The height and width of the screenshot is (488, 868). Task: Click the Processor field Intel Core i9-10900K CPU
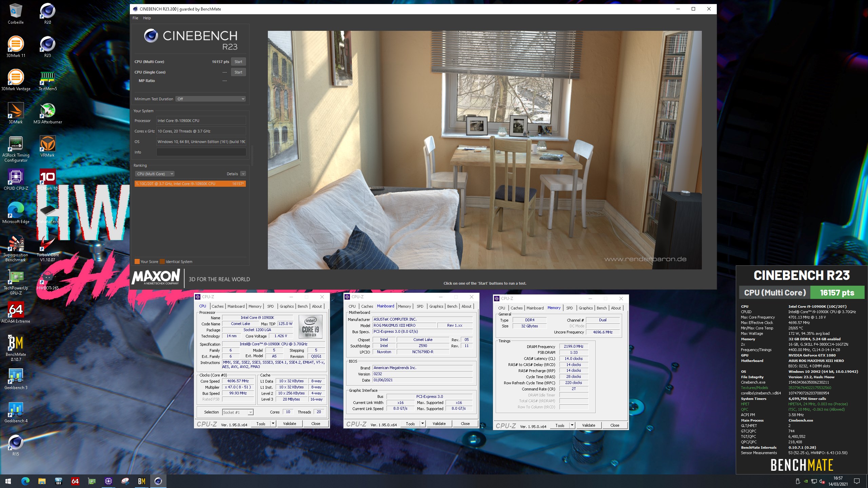[x=201, y=121]
